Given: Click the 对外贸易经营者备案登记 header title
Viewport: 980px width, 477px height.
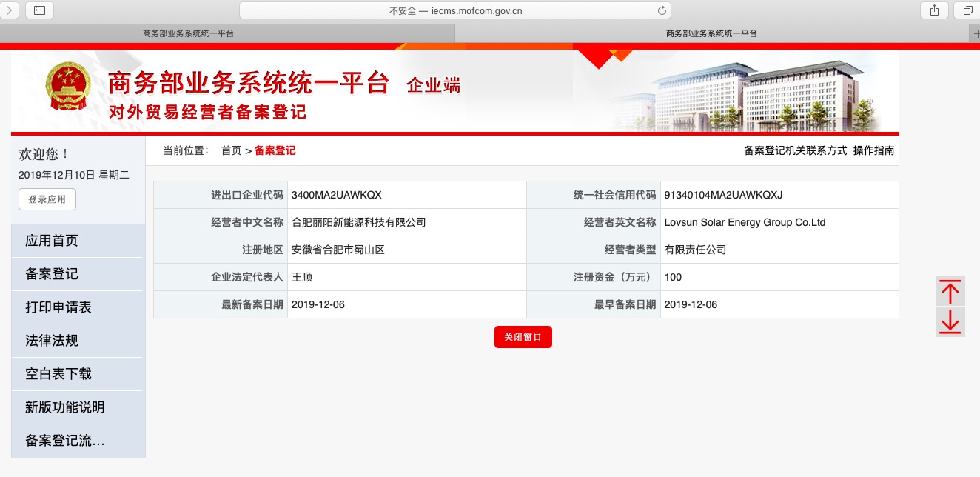Looking at the screenshot, I should 207,113.
